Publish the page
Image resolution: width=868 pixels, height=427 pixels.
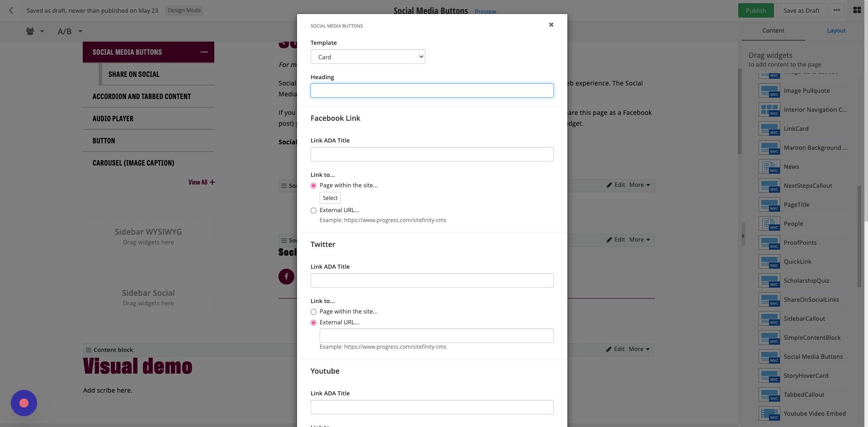click(x=755, y=10)
